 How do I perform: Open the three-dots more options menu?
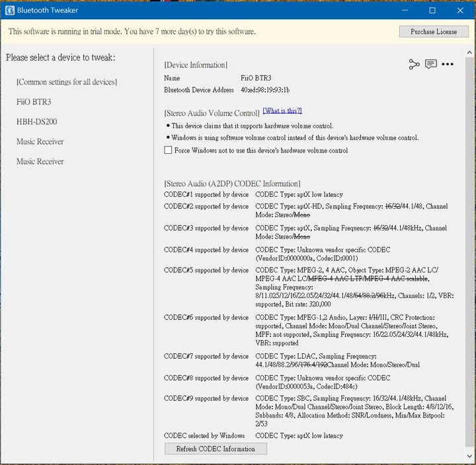coord(448,64)
